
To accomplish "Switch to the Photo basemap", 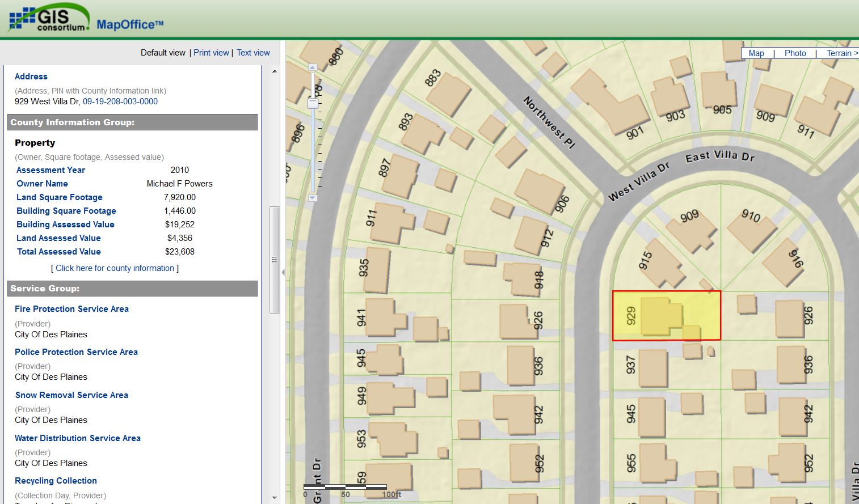I will [x=795, y=53].
